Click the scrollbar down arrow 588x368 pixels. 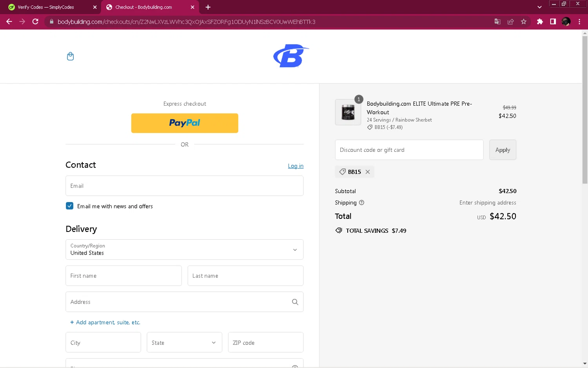click(585, 364)
